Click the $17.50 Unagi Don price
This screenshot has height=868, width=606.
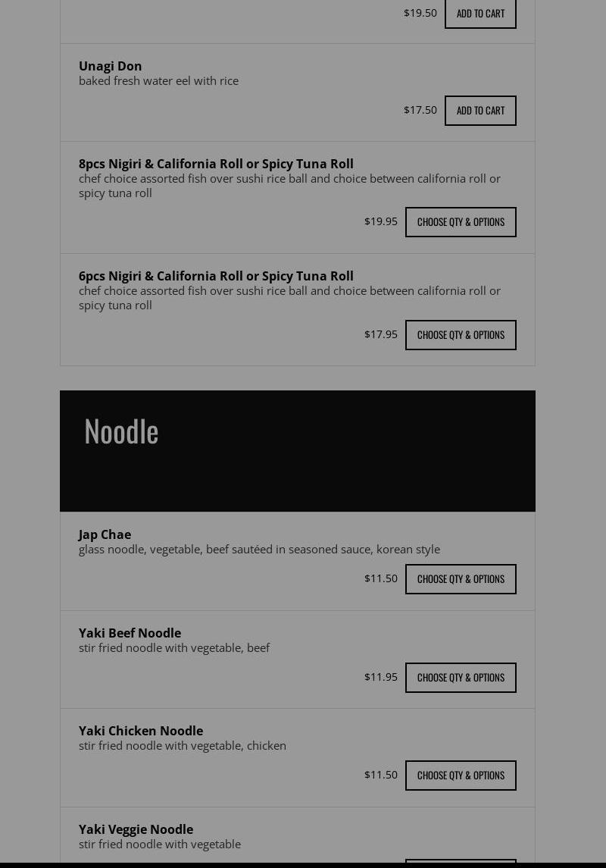point(420,110)
